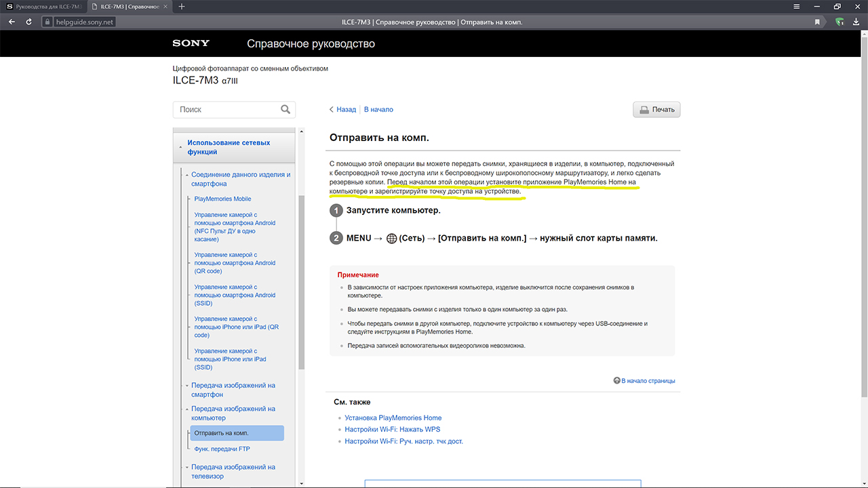Viewport: 868px width, 488px height.
Task: Select Отправить на комп. in sidebar
Action: tap(237, 433)
